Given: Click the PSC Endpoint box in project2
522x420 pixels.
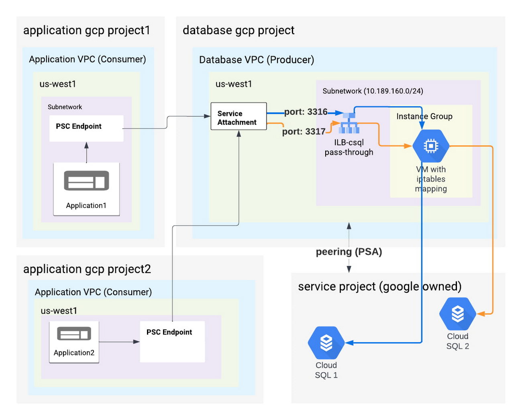Looking at the screenshot, I should 172,342.
